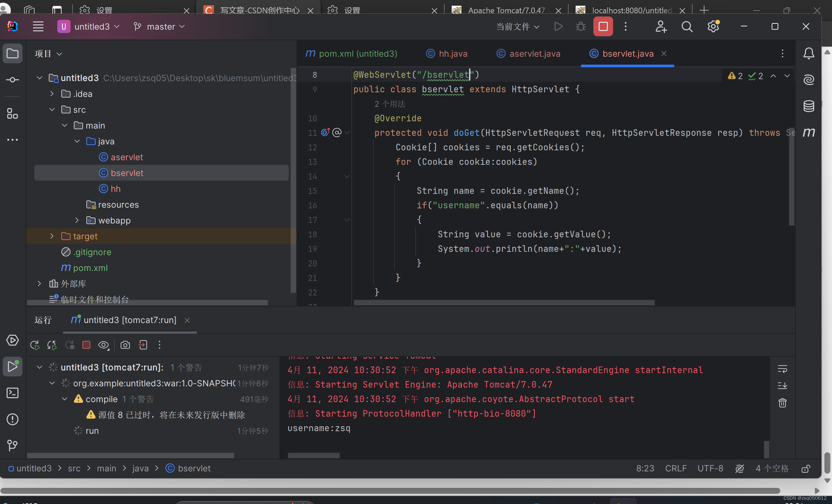Toggle scroll to end of console
Viewport: 832px width, 504px height.
(x=782, y=386)
